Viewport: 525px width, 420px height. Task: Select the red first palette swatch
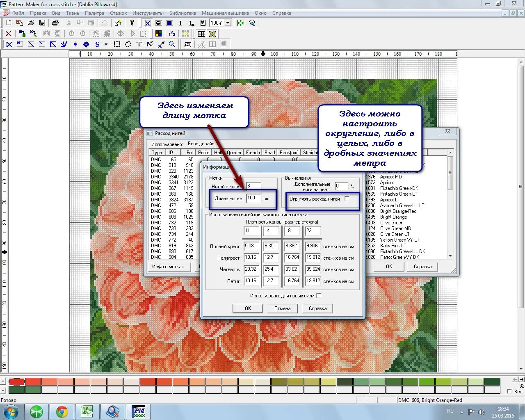[16, 382]
